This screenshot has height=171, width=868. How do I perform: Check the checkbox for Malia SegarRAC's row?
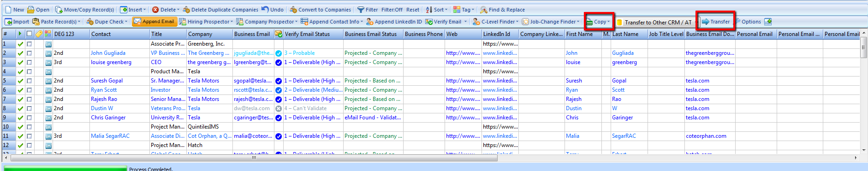point(30,136)
